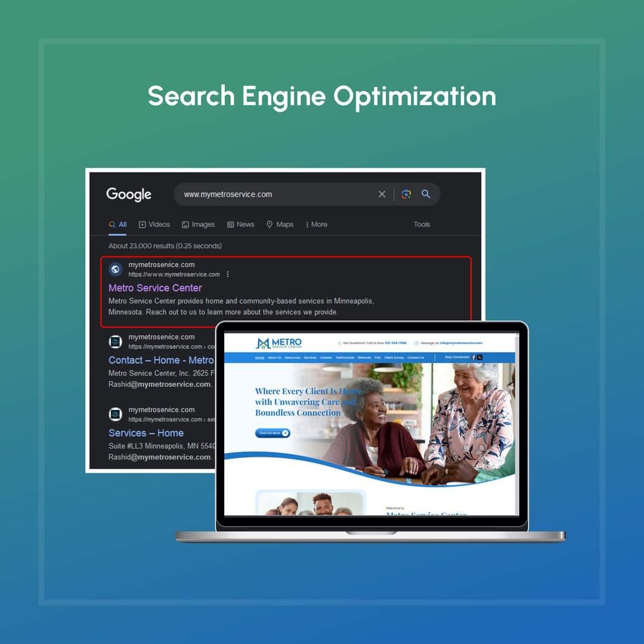The width and height of the screenshot is (644, 644).
Task: Open Resources in website nav
Action: tap(292, 357)
